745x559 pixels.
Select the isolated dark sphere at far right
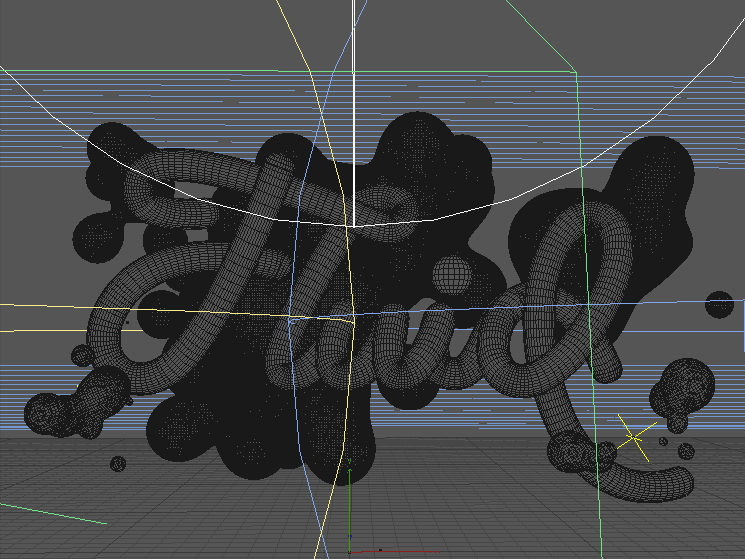[x=719, y=304]
